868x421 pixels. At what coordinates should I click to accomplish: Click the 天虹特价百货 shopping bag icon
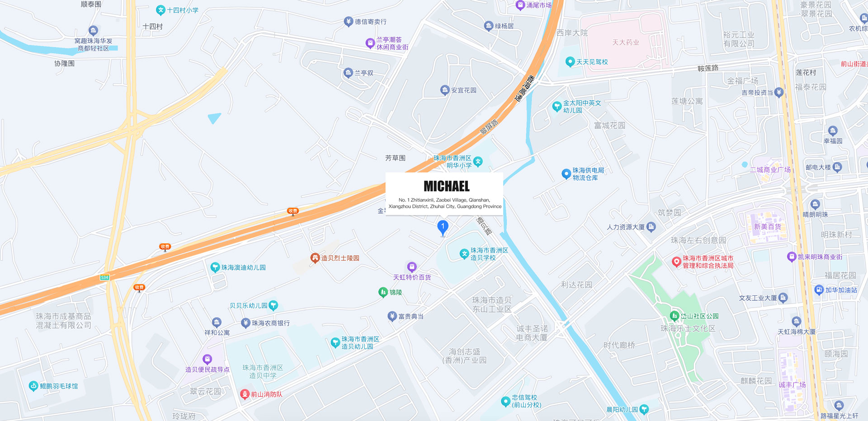click(x=411, y=267)
